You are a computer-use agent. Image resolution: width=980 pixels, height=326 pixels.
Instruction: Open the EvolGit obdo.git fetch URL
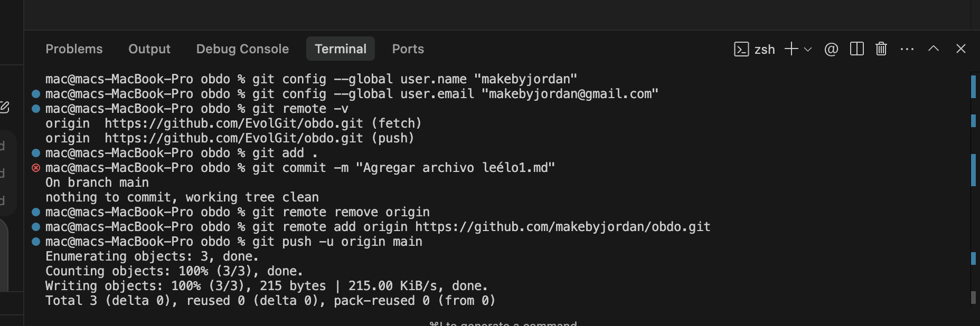233,123
